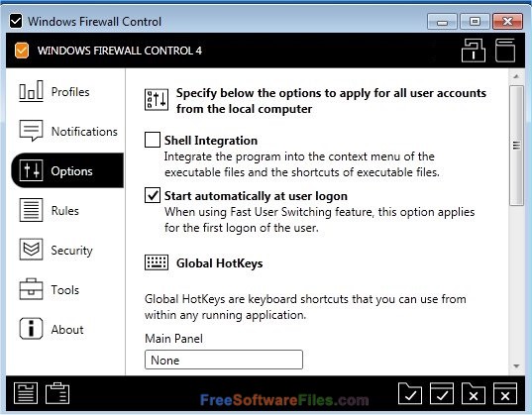Click the Main Panel label
Image resolution: width=532 pixels, height=415 pixels.
pyautogui.click(x=173, y=339)
